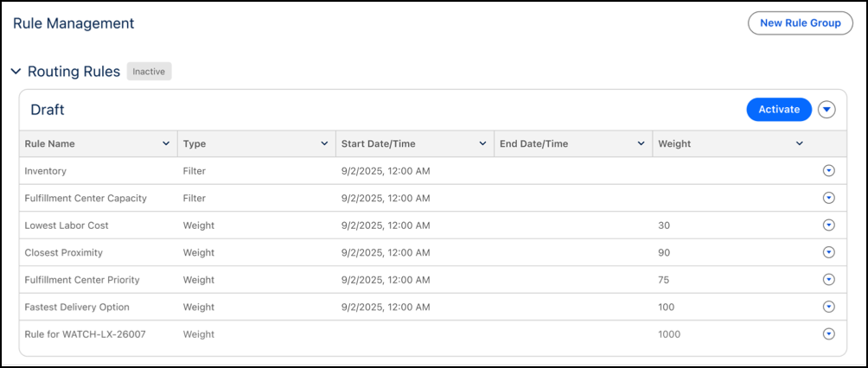Image resolution: width=868 pixels, height=368 pixels.
Task: Select the Lowest Labor Cost rule
Action: pyautogui.click(x=67, y=225)
